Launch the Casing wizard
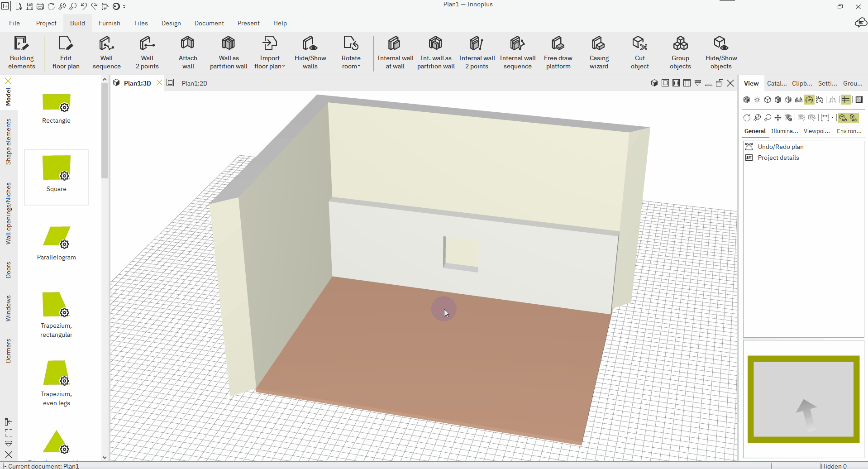Screen dimensions: 868x469 (598, 51)
